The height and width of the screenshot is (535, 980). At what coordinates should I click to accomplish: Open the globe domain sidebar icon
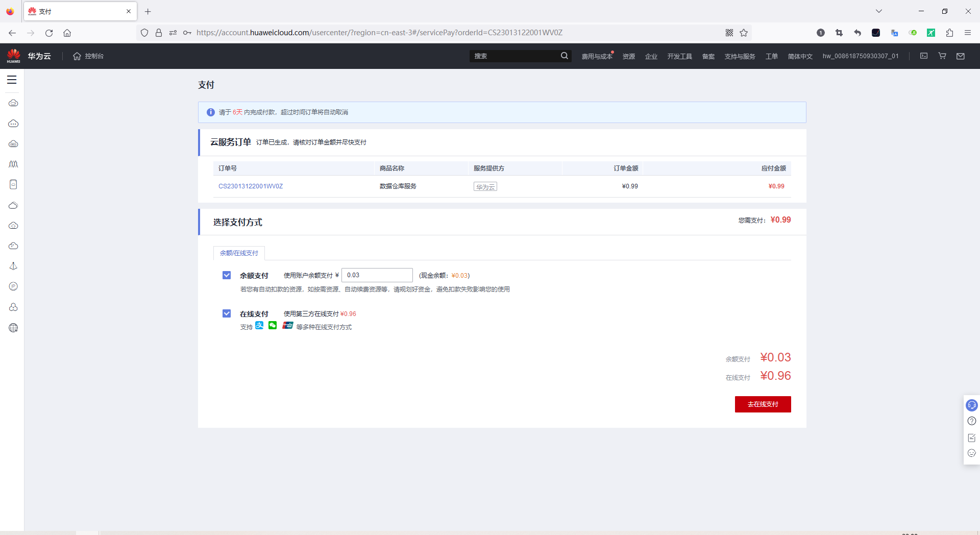13,328
